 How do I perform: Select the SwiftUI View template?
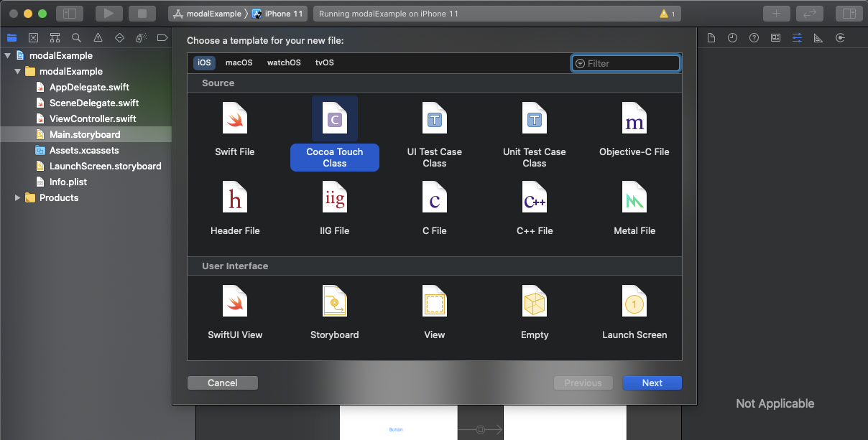pyautogui.click(x=235, y=312)
